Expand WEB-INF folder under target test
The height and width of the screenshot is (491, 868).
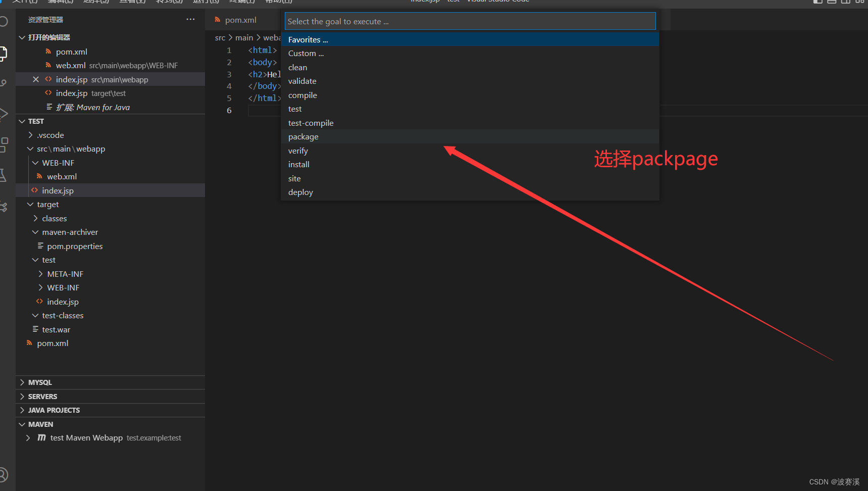pyautogui.click(x=40, y=287)
